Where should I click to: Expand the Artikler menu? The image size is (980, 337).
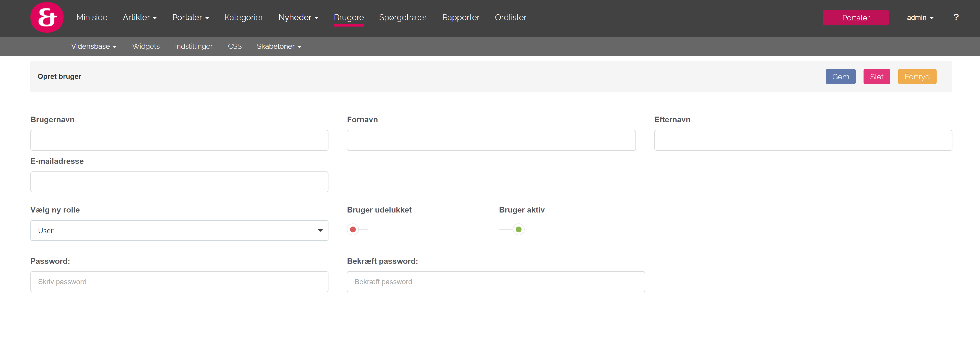pos(140,18)
